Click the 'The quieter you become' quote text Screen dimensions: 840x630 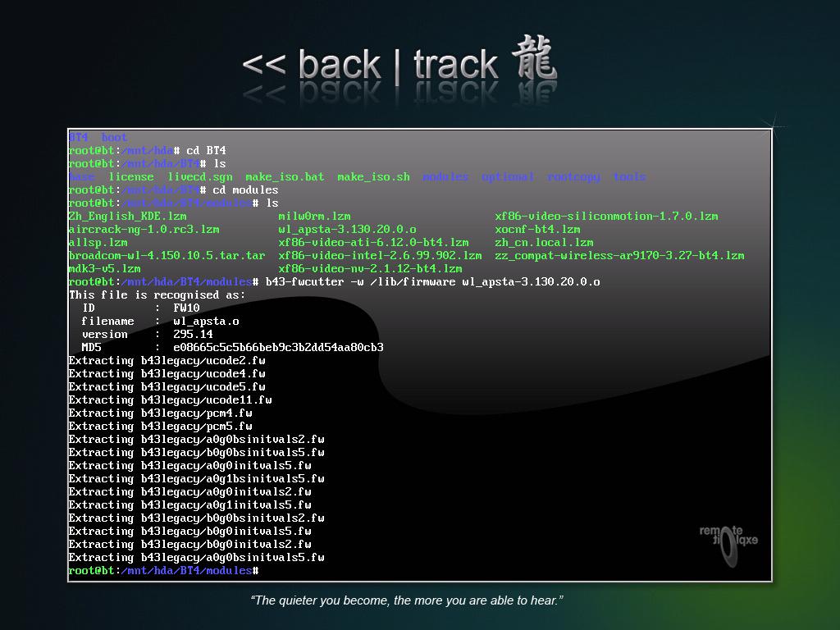tap(407, 600)
